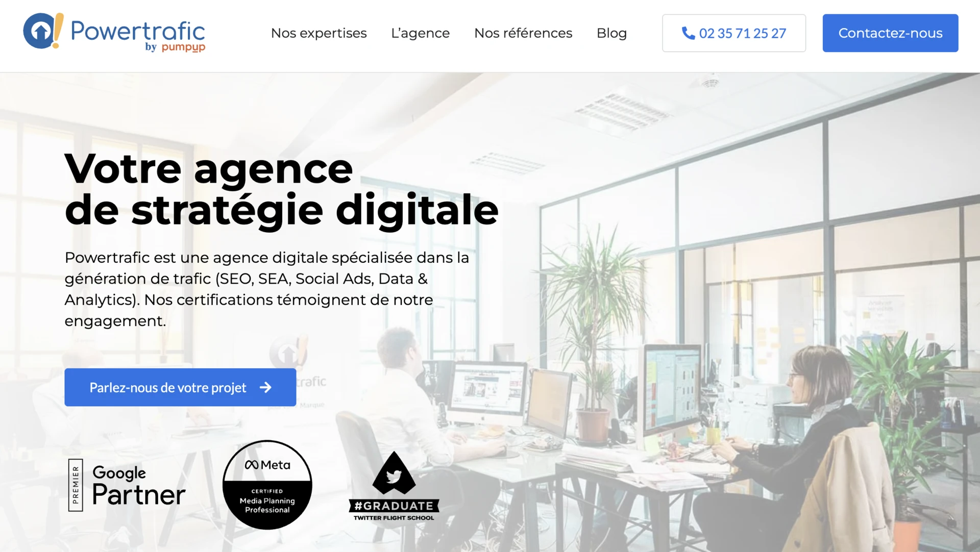Open the Google Partner Premier badge
The image size is (980, 552).
point(127,485)
